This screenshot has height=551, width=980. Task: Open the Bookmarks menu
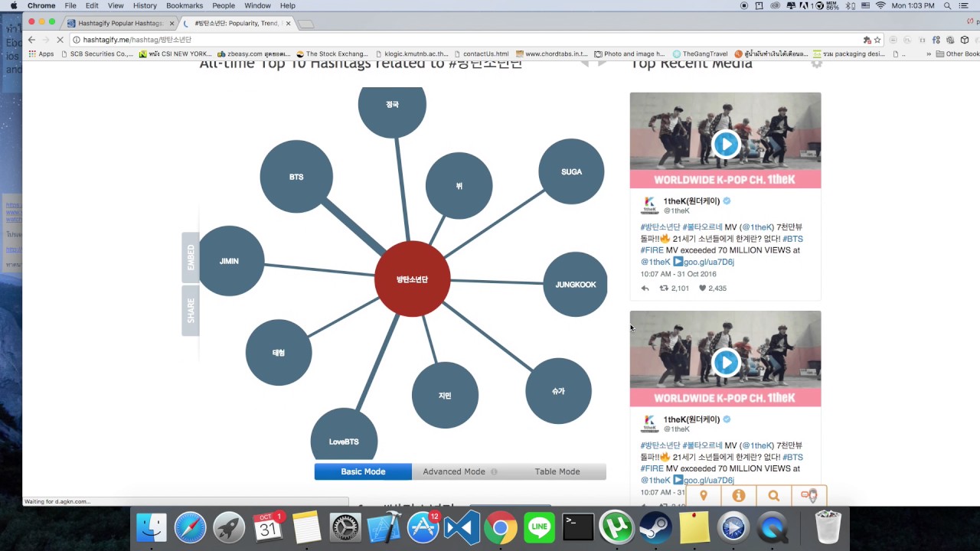(185, 5)
